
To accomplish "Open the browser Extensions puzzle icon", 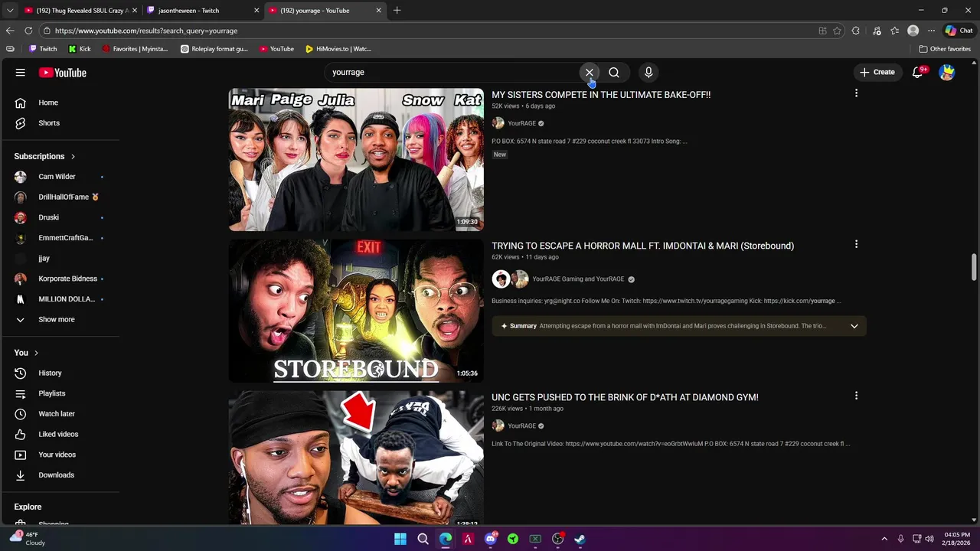I will [x=856, y=31].
